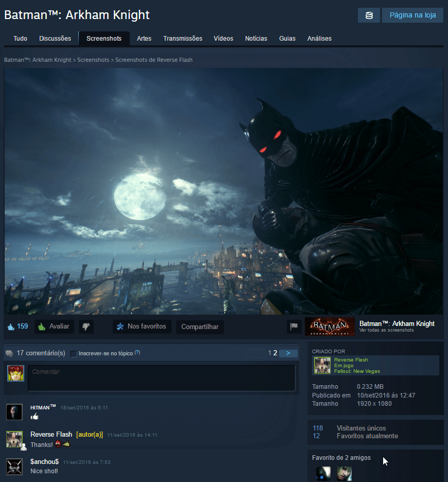Open the Batman Arkham Knight game logo thumbnail
This screenshot has height=482, width=448.
330,326
